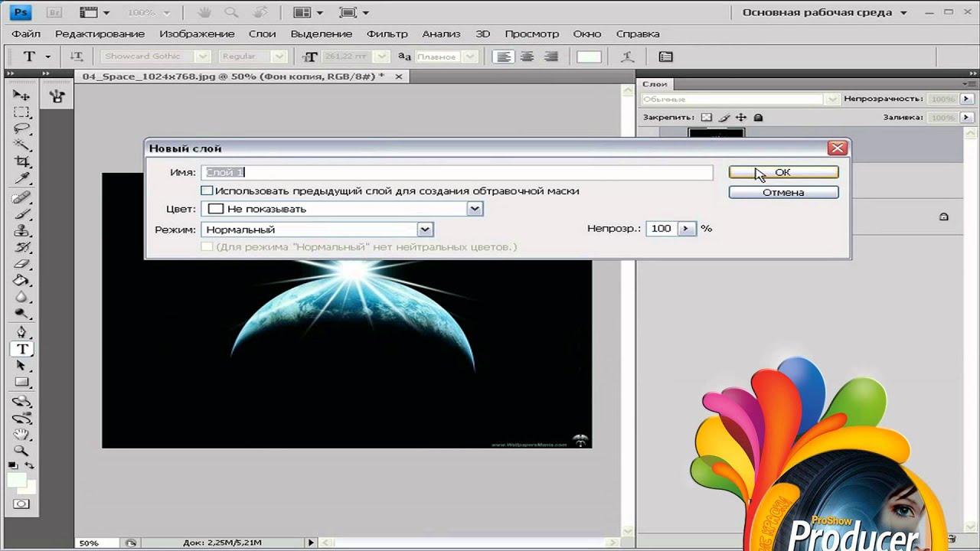Select the 3D Orbit camera tool
The height and width of the screenshot is (551, 980).
click(21, 418)
